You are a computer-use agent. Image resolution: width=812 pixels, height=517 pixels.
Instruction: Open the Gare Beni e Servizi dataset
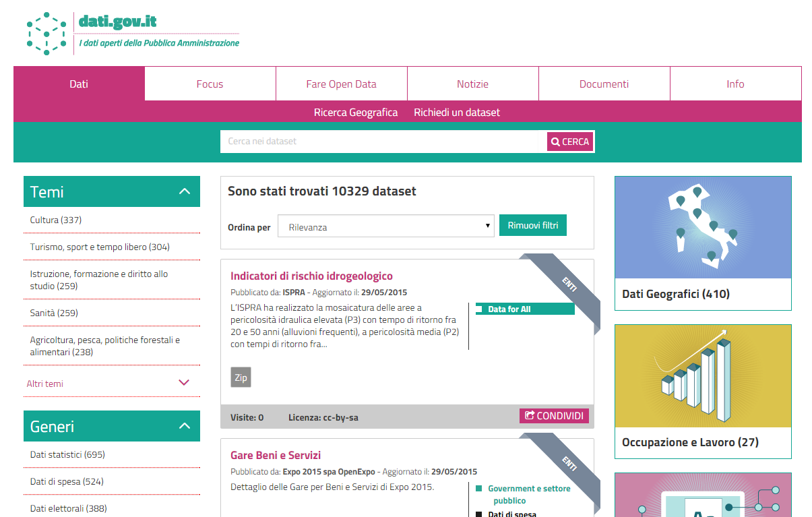point(276,455)
